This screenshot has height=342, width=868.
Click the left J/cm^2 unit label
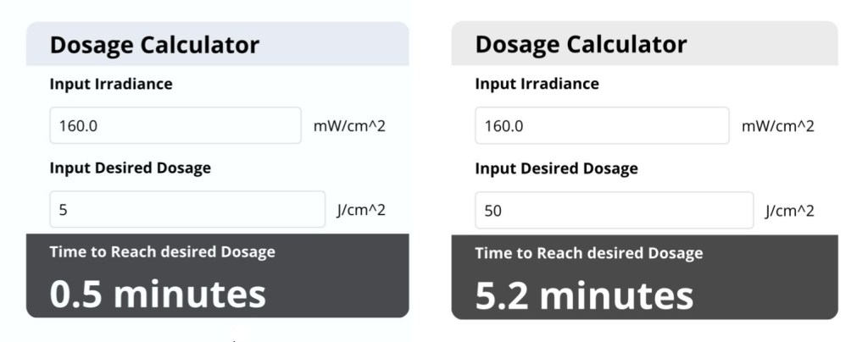tap(362, 210)
